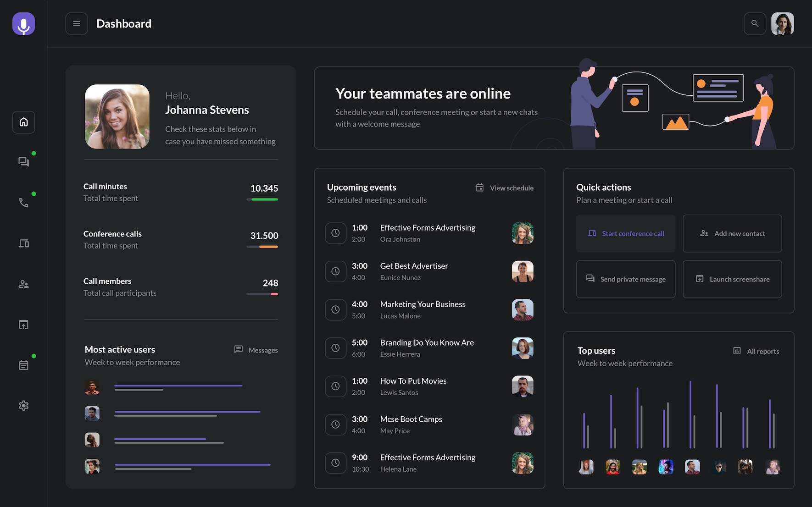Click the clock icon beside Mcse Boot Camps

[335, 424]
